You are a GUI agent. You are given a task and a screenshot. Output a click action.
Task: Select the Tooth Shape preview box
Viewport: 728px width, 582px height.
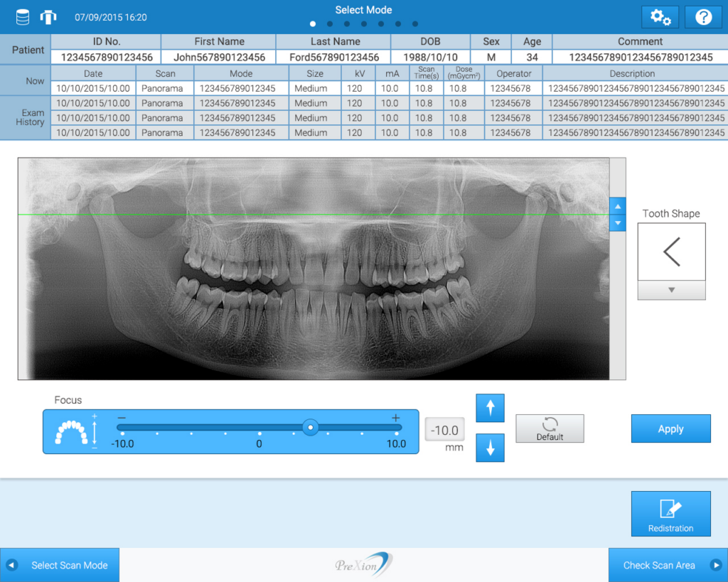pos(671,252)
